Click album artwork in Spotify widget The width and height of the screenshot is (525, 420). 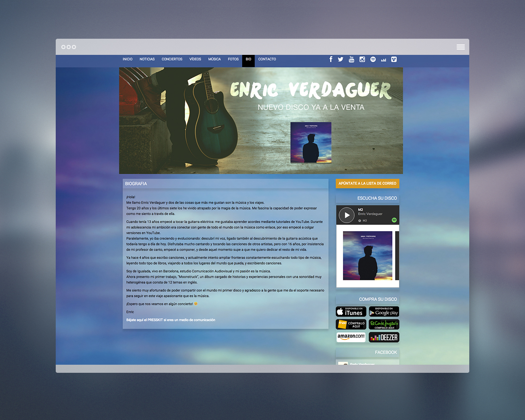[x=367, y=256]
